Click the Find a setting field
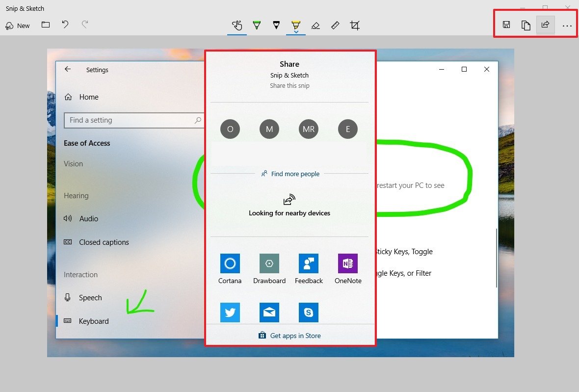The image size is (579, 392). 134,120
